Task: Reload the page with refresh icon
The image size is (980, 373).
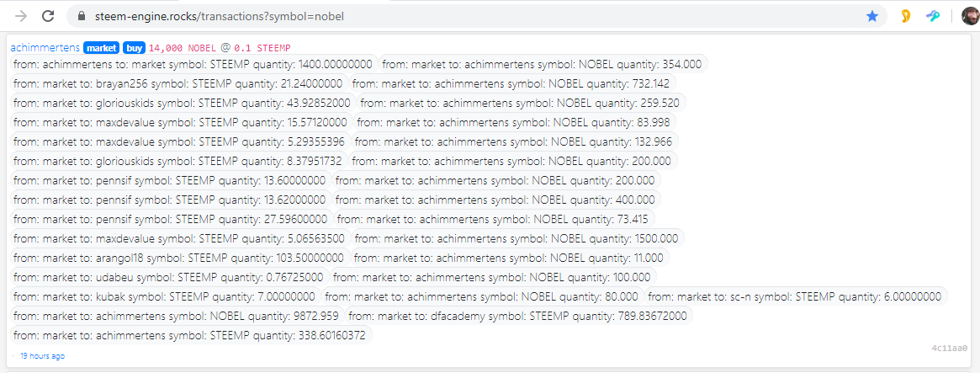Action: [x=49, y=16]
